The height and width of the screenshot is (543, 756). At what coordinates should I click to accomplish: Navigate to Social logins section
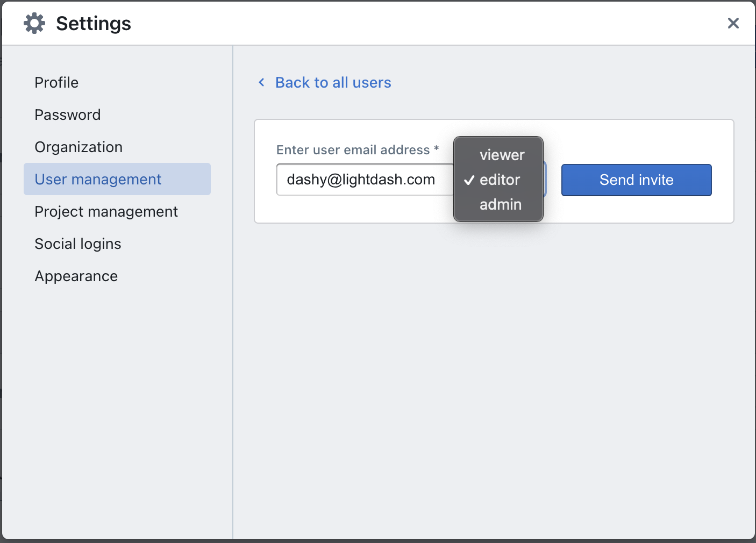pos(78,244)
